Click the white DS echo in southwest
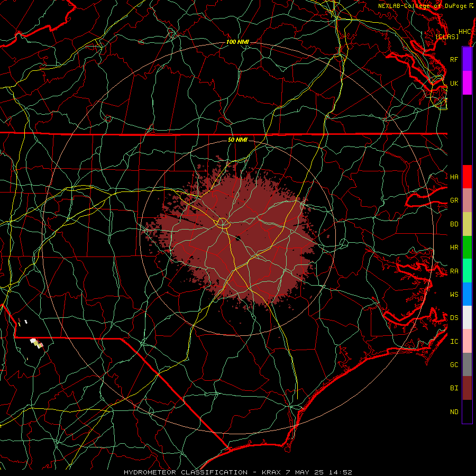This screenshot has width=476, height=476. pos(33,342)
